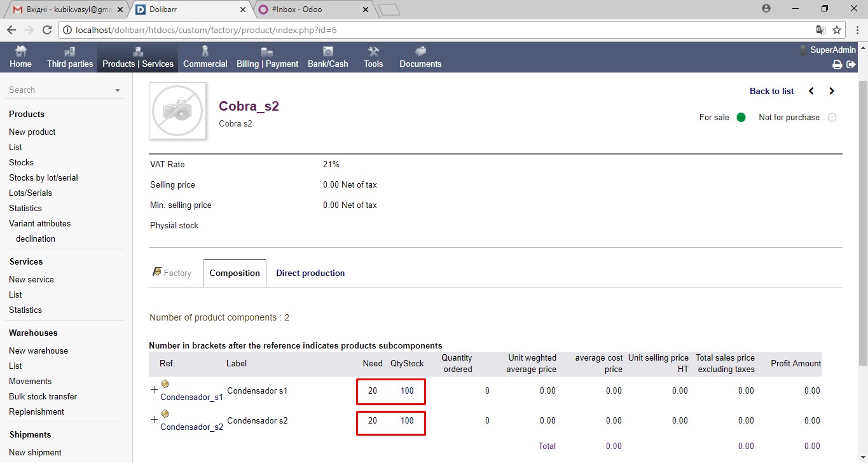Open the Billing | Payment module icon
This screenshot has height=463, width=868.
point(266,52)
